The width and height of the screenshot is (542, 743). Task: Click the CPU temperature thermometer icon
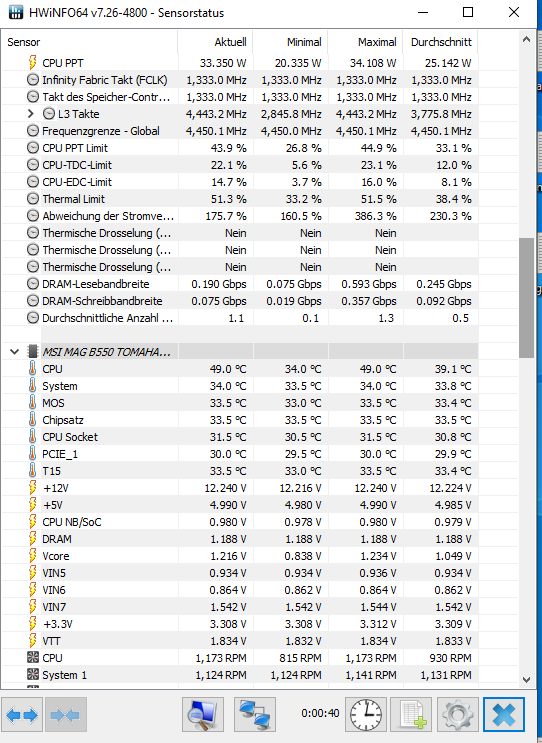(32, 369)
